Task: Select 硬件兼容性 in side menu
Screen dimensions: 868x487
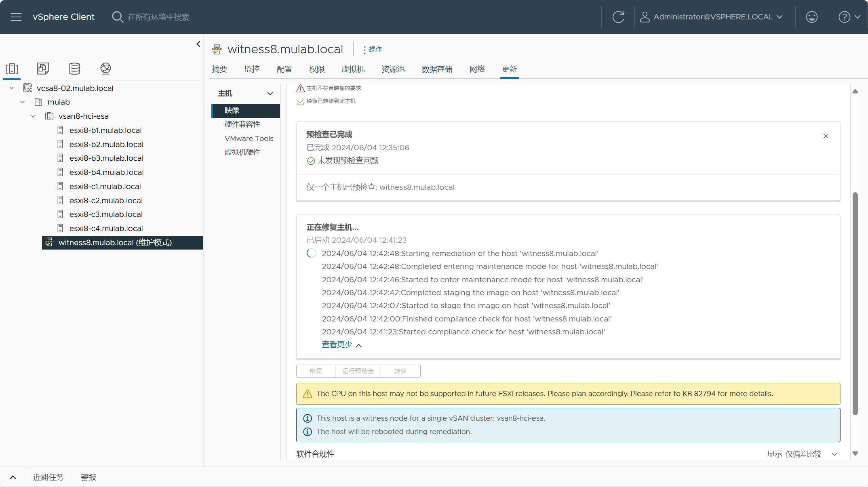Action: (242, 124)
